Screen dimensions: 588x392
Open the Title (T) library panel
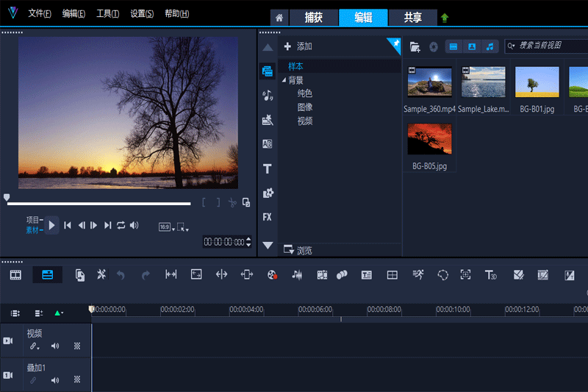tap(267, 168)
